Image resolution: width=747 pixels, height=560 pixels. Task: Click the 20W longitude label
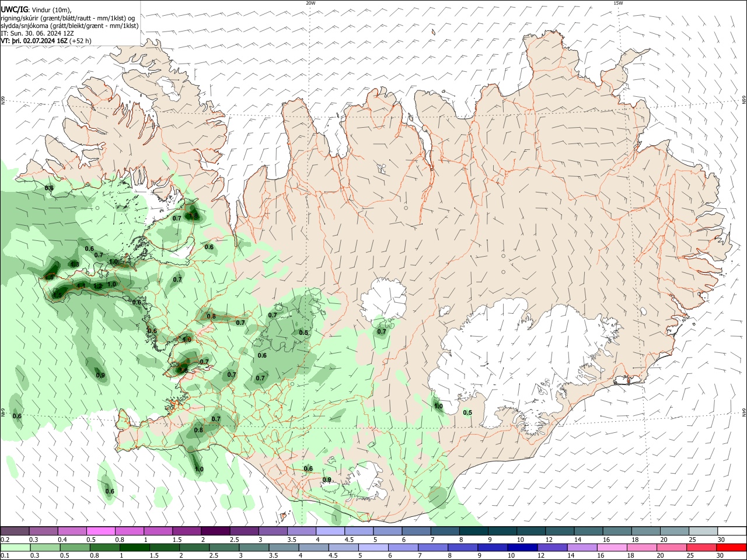click(x=310, y=3)
